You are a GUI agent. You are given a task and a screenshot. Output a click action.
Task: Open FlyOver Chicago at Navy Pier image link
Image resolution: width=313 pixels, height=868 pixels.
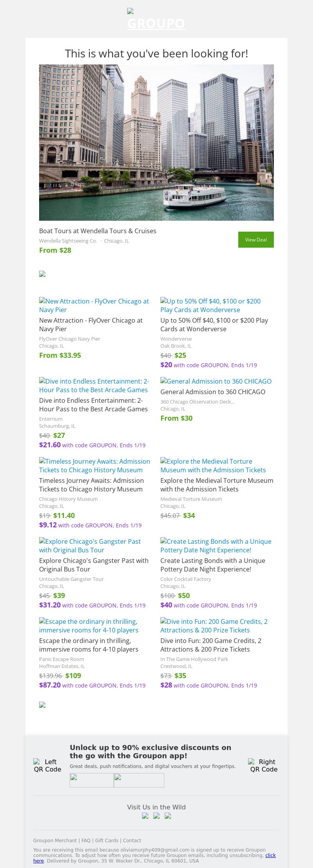point(94,305)
